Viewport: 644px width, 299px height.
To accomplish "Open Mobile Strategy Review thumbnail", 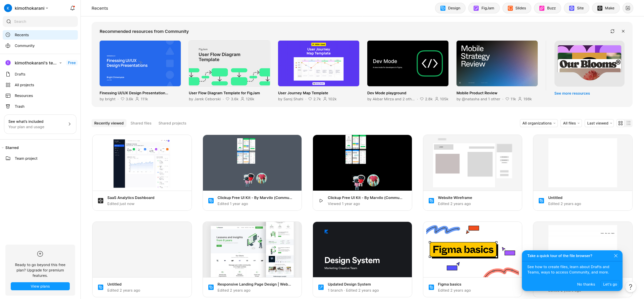I will click(x=497, y=63).
